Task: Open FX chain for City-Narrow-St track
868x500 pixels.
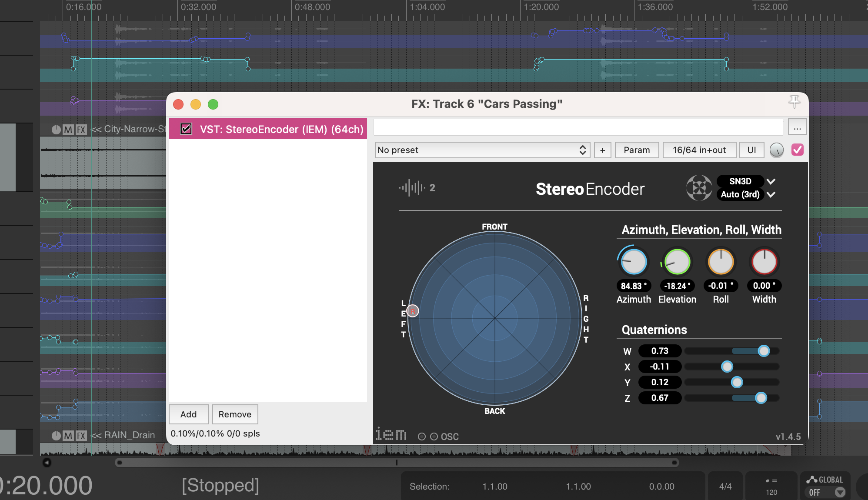Action: point(81,130)
